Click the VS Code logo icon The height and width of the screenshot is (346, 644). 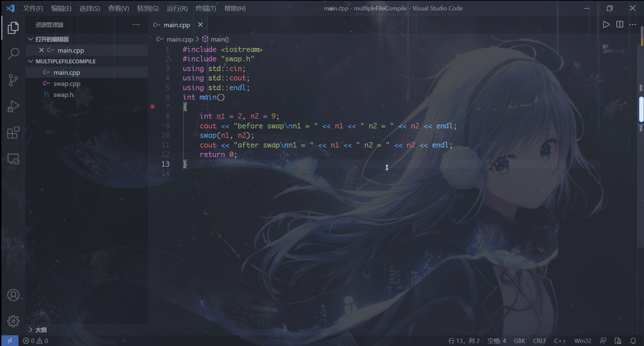pyautogui.click(x=10, y=8)
